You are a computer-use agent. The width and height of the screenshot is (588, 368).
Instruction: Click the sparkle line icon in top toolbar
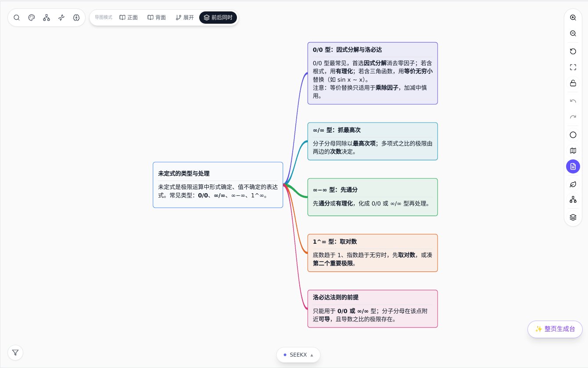(61, 18)
